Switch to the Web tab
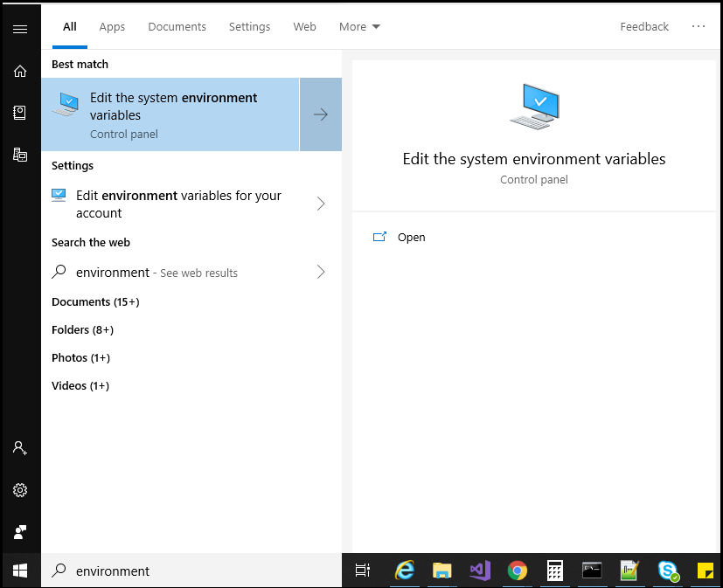723x588 pixels. point(305,27)
